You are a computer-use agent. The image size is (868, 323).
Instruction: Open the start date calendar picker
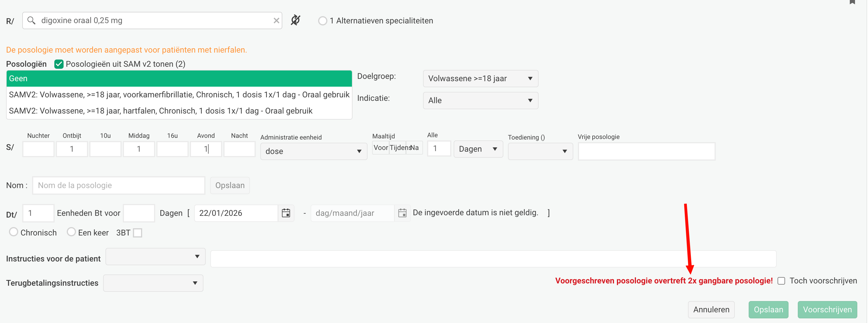[x=286, y=213]
